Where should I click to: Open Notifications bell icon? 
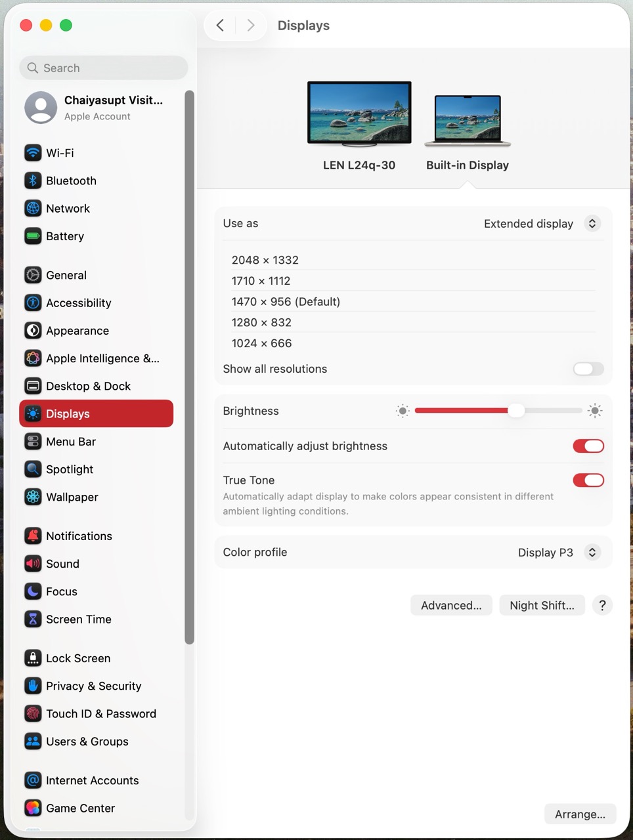pos(33,536)
